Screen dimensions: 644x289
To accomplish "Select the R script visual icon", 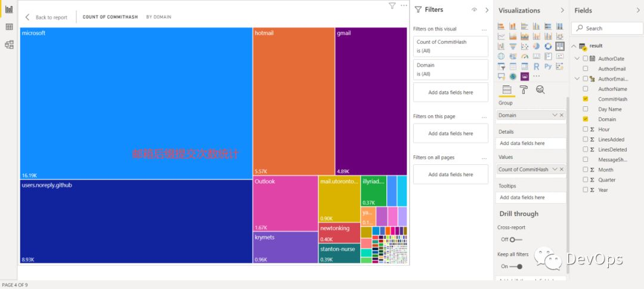I will (x=537, y=66).
